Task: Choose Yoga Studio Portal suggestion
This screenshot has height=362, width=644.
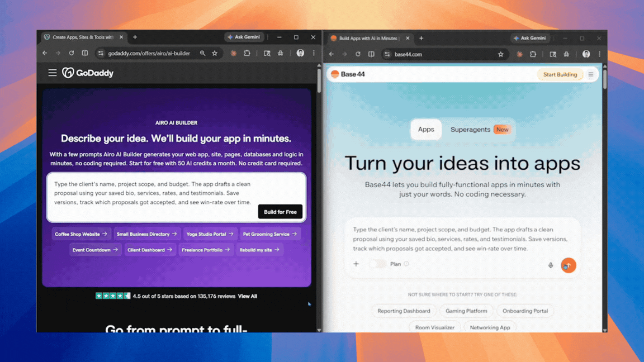Action: click(x=210, y=234)
